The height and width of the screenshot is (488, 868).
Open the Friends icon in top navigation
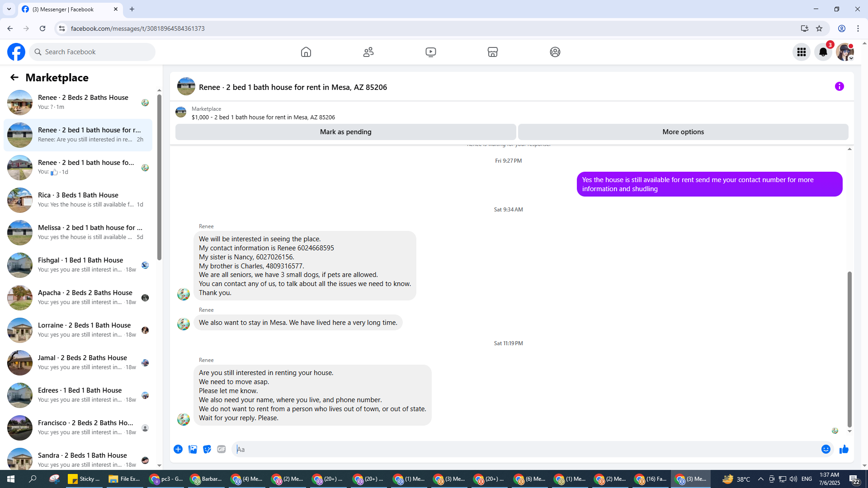click(x=368, y=52)
